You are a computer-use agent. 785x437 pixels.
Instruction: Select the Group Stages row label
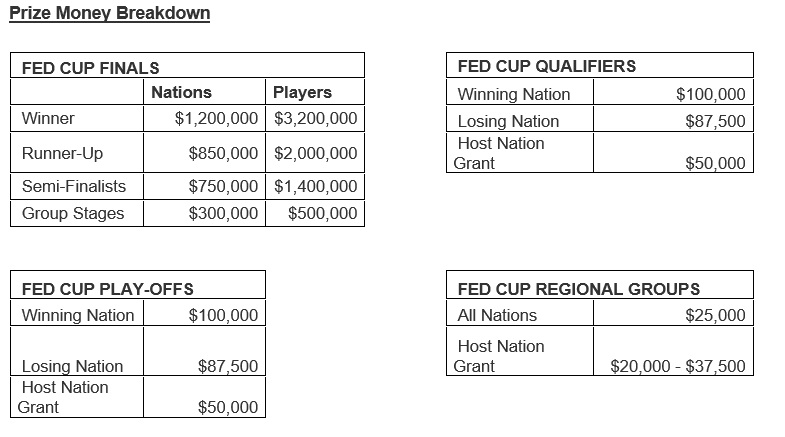point(73,213)
